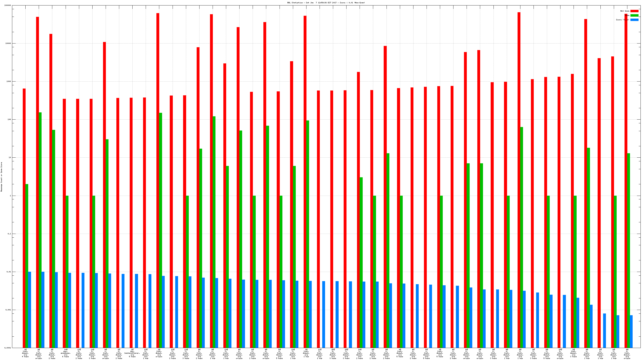Click the 1000 y-axis tick label

(x=9, y=82)
